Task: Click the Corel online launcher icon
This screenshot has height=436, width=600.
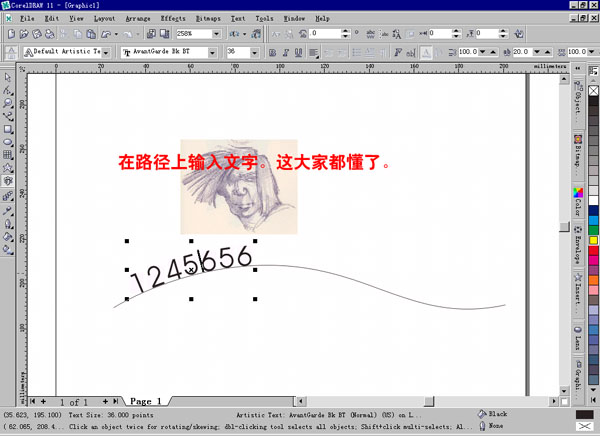Action: tap(256, 34)
